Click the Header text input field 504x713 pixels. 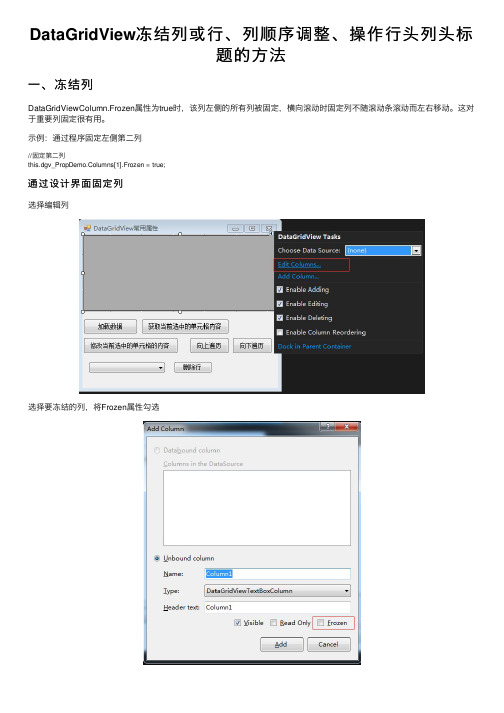click(x=277, y=607)
